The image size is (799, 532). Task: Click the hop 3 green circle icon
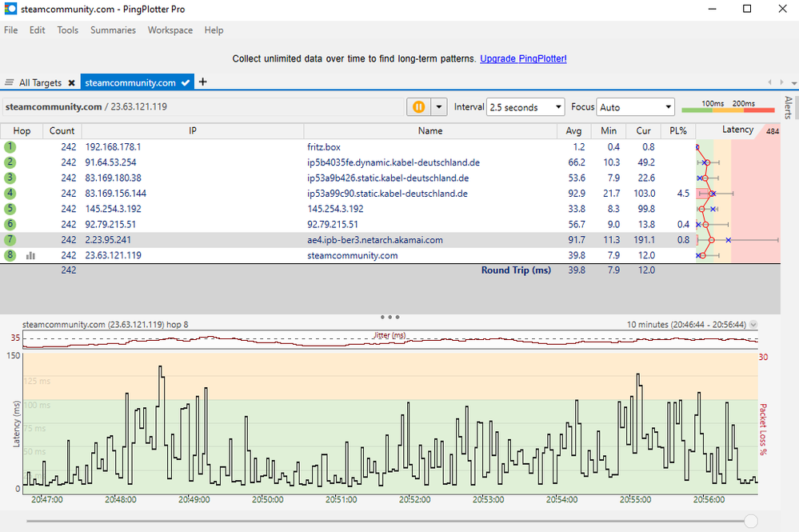10,178
